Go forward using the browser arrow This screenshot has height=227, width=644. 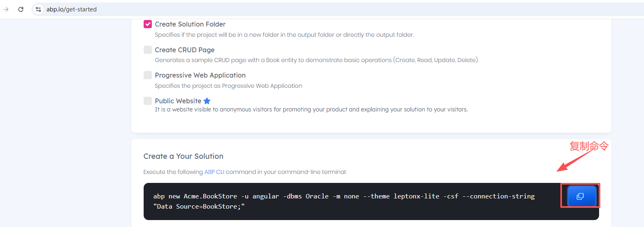[6, 9]
